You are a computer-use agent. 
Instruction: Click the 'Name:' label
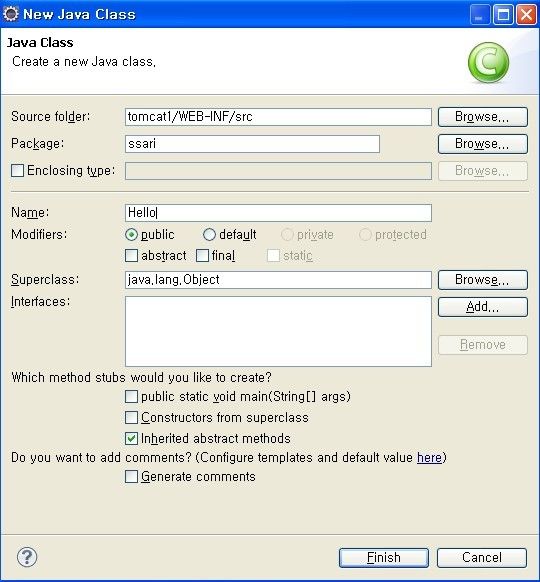click(30, 212)
